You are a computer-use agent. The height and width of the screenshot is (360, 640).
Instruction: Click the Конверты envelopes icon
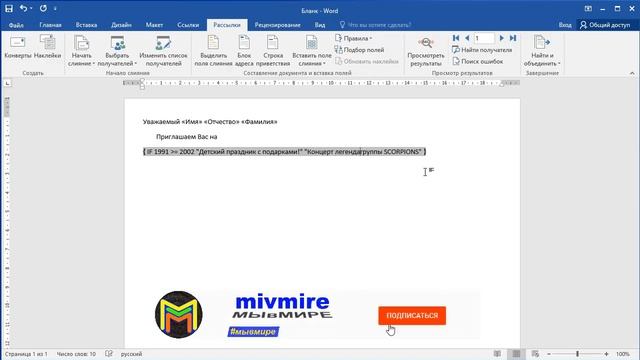pos(18,47)
